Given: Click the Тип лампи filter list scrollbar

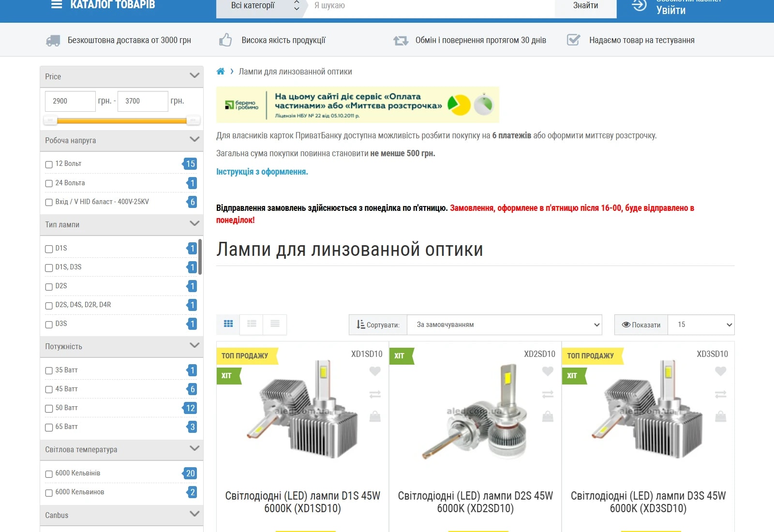Looking at the screenshot, I should pyautogui.click(x=200, y=257).
